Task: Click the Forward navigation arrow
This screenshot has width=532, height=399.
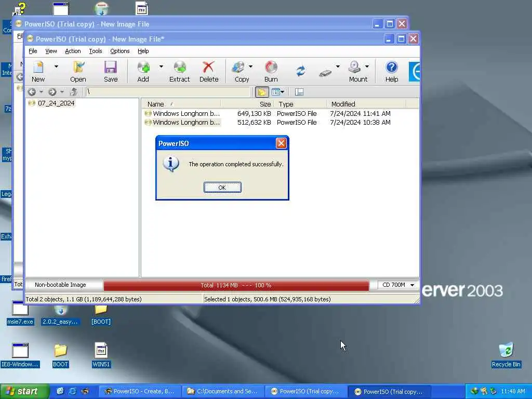Action: pos(52,92)
